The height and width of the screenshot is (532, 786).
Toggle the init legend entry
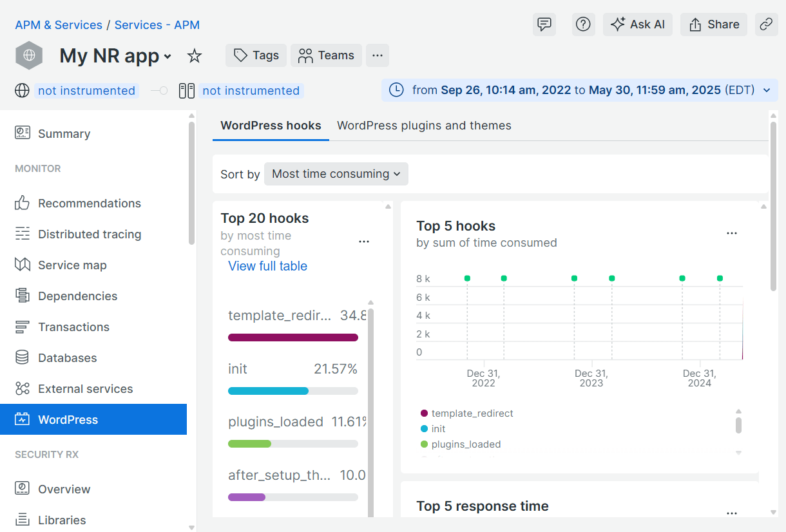coord(433,429)
